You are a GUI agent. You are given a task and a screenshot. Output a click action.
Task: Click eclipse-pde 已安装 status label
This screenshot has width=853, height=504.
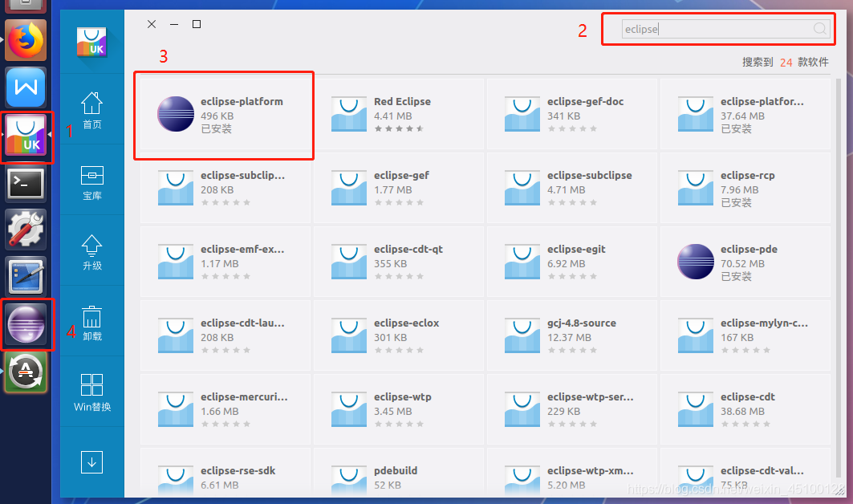pyautogui.click(x=736, y=277)
